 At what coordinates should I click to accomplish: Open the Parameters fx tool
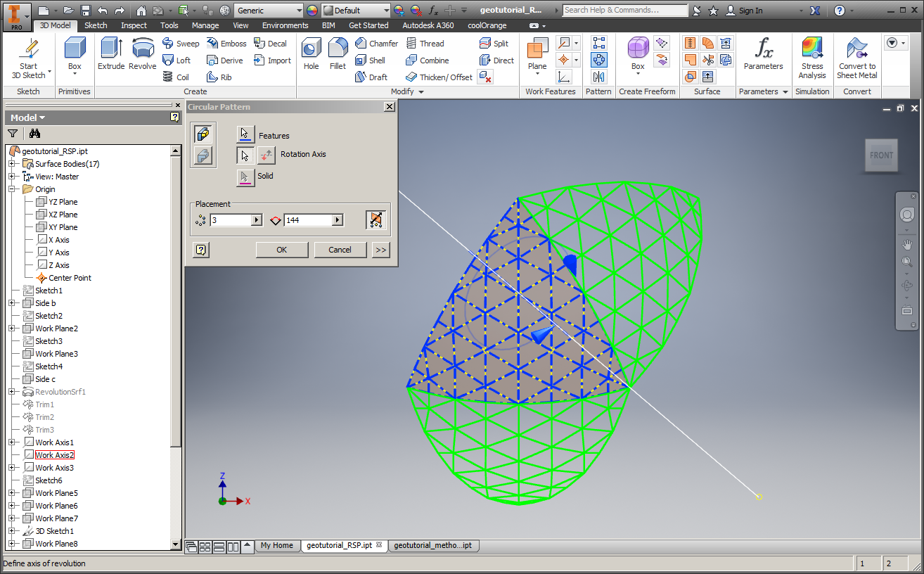764,54
